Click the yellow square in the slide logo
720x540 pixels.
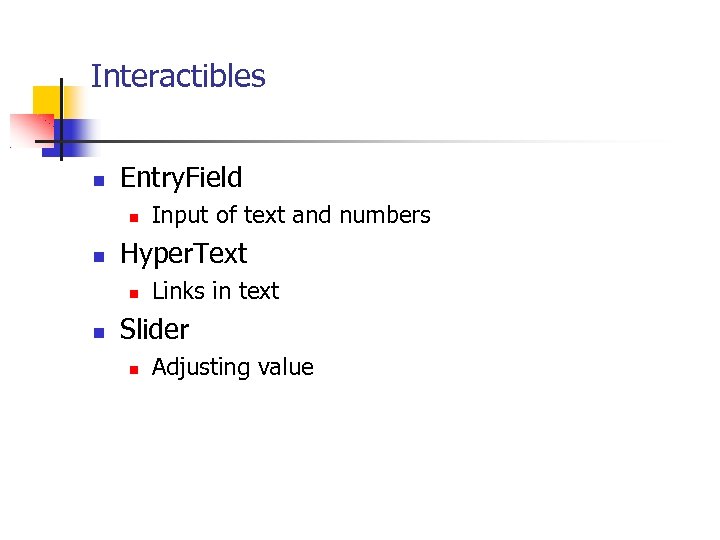(x=46, y=102)
